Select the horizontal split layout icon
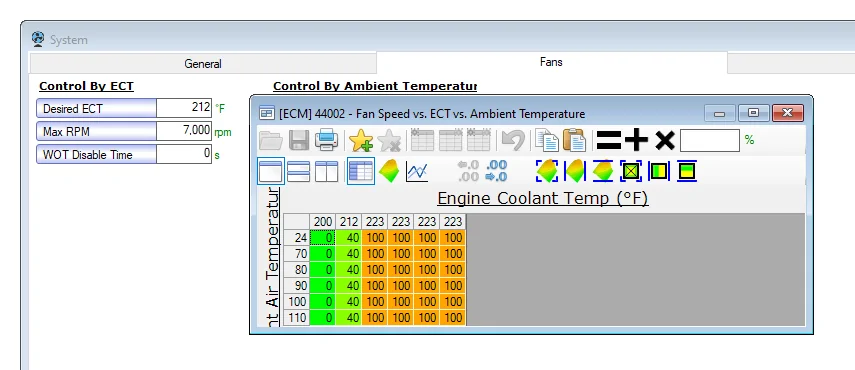 pyautogui.click(x=298, y=172)
